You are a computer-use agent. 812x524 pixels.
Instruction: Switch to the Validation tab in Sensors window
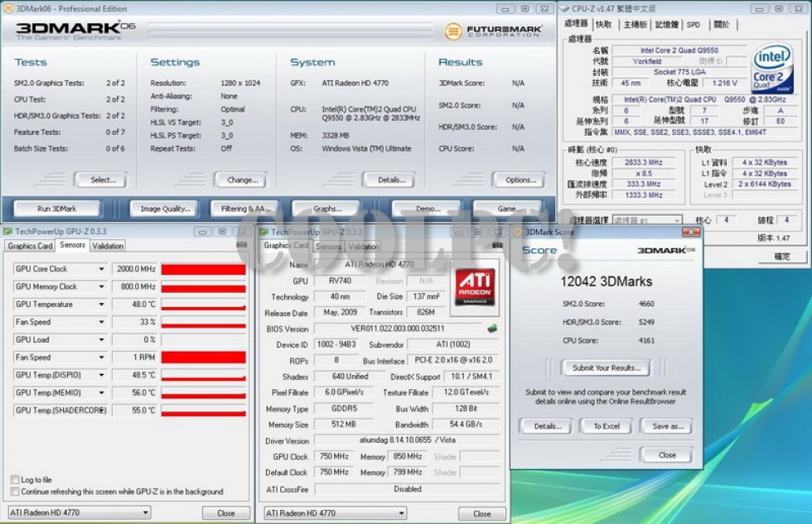click(108, 246)
